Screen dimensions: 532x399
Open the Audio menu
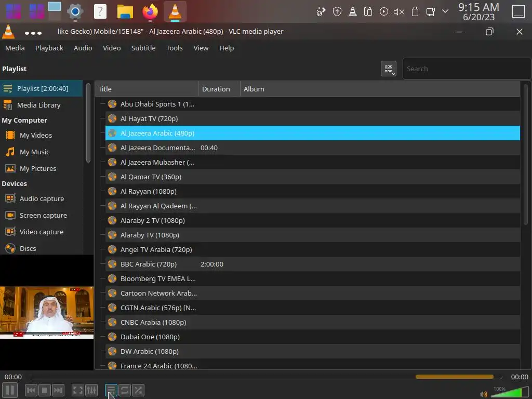(83, 48)
